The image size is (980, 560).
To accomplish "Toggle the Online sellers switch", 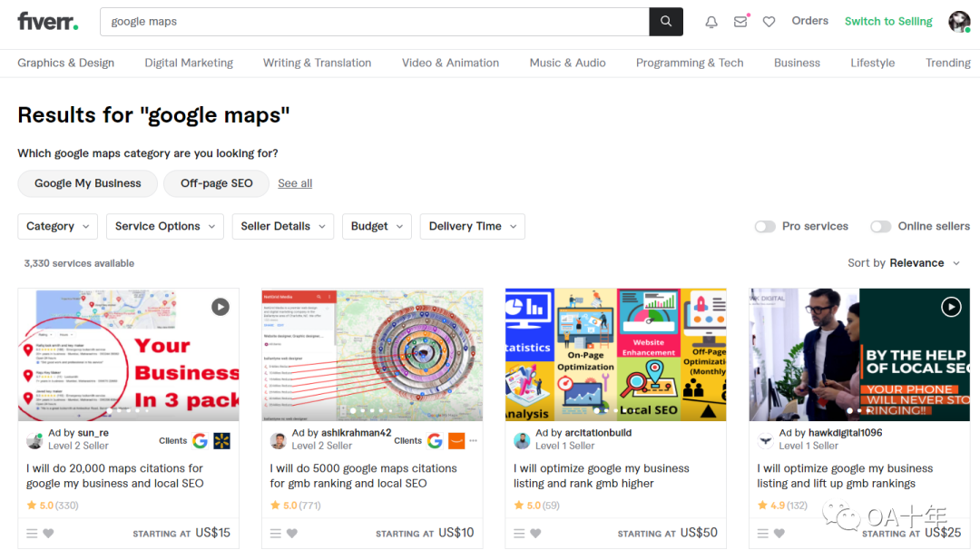I will coord(880,227).
